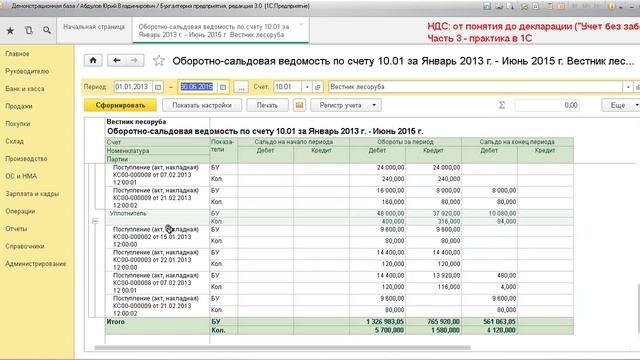Viewport: 640px width, 360px height.
Task: Click cell value 13 920,00
Action: pos(447,276)
